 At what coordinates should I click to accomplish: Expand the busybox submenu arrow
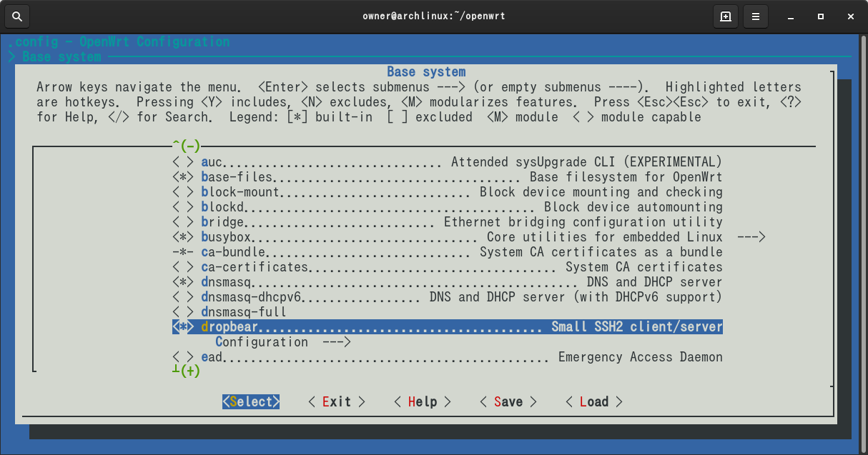751,237
